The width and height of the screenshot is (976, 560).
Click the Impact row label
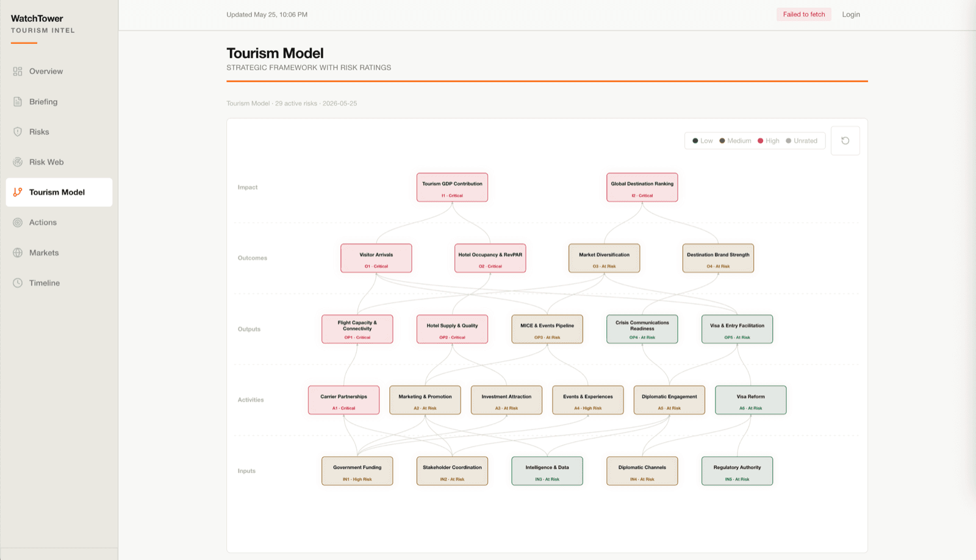coord(248,187)
